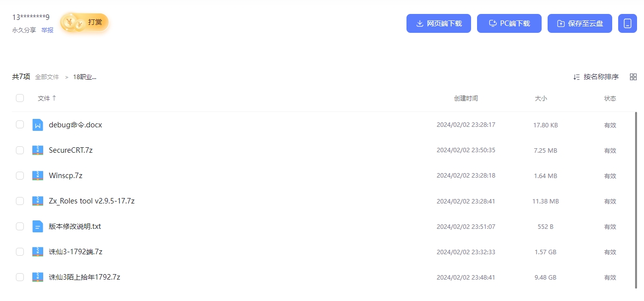Screen dimensions: 644x301
Task: Click the size value 552 B
Action: (x=546, y=226)
